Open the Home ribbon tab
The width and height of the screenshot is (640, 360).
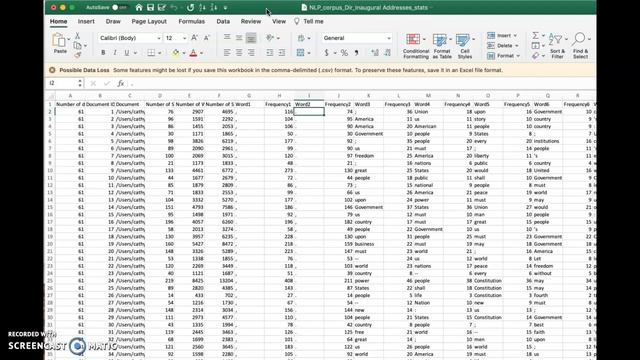point(58,21)
